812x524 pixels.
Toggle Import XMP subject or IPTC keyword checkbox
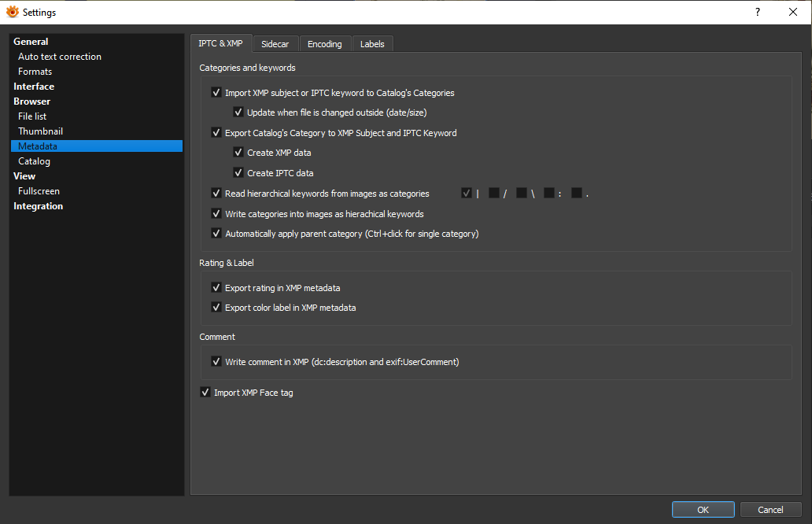(216, 93)
